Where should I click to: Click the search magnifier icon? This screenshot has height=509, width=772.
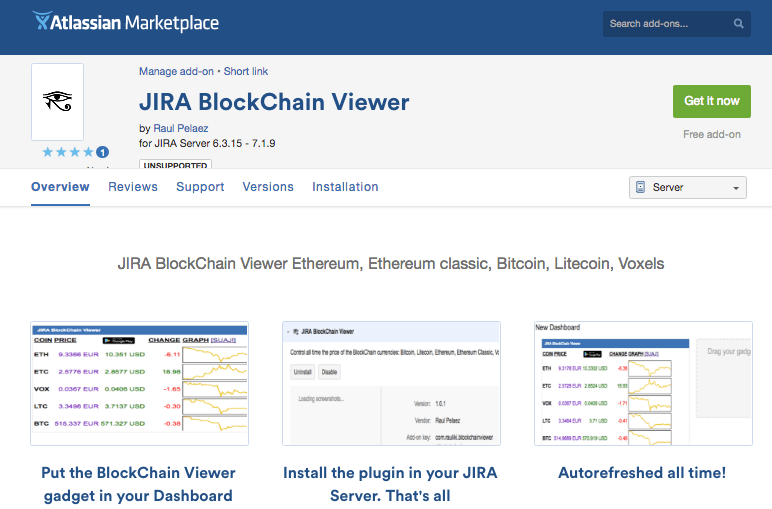pos(739,24)
